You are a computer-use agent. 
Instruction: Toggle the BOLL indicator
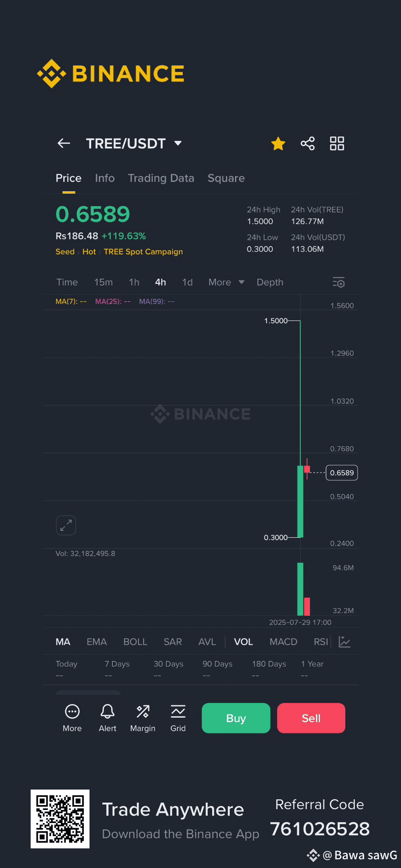click(x=135, y=642)
